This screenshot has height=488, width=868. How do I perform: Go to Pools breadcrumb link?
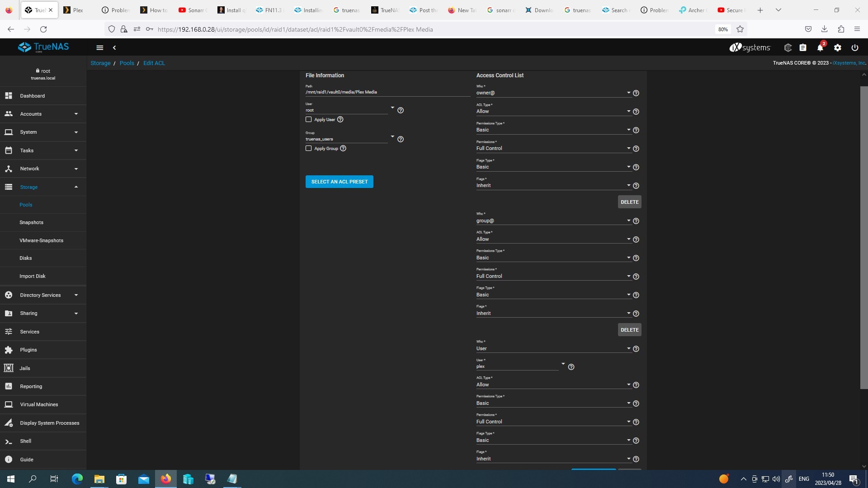[x=127, y=63]
